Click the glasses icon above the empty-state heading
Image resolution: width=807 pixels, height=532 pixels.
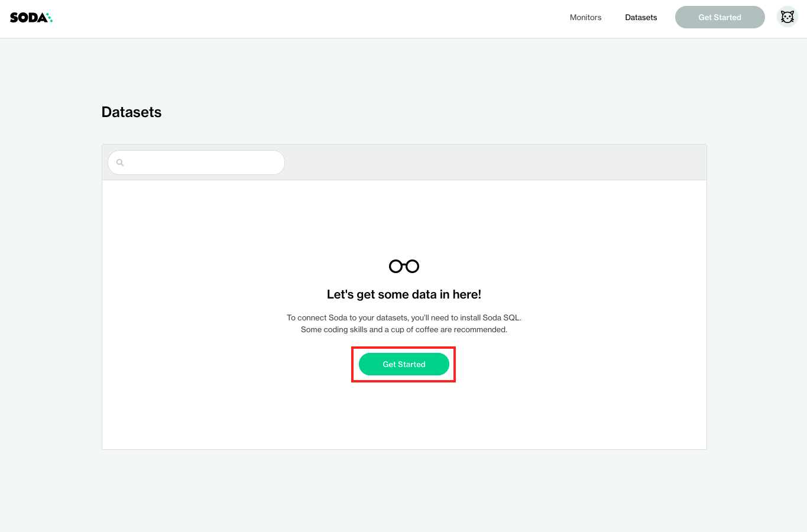(x=404, y=267)
